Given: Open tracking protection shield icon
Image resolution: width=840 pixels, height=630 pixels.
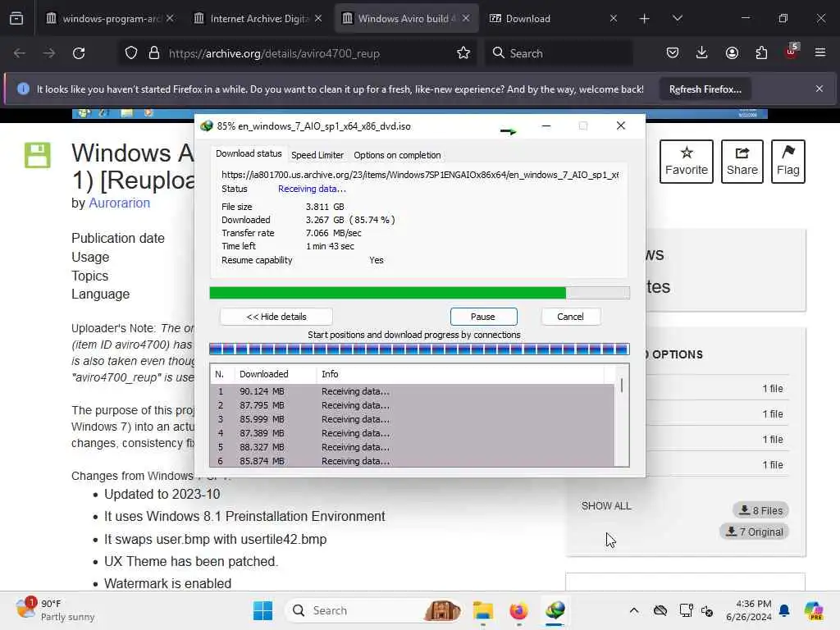Looking at the screenshot, I should (131, 53).
